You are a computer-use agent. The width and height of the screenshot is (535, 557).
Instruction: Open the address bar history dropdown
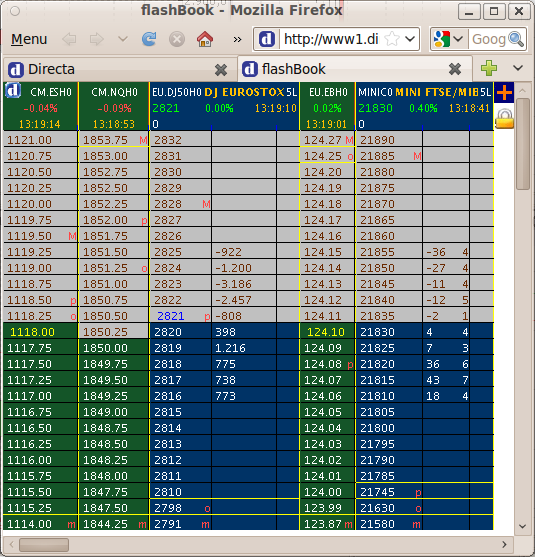click(x=410, y=39)
